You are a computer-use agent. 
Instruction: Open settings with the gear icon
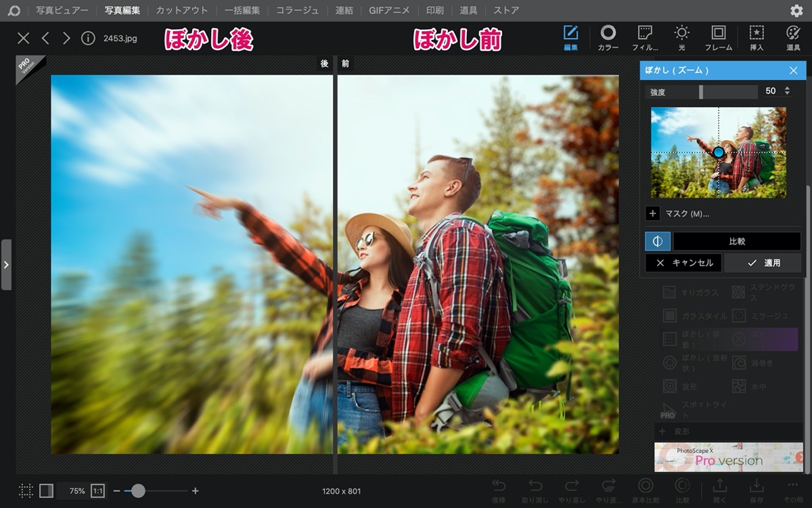point(796,10)
